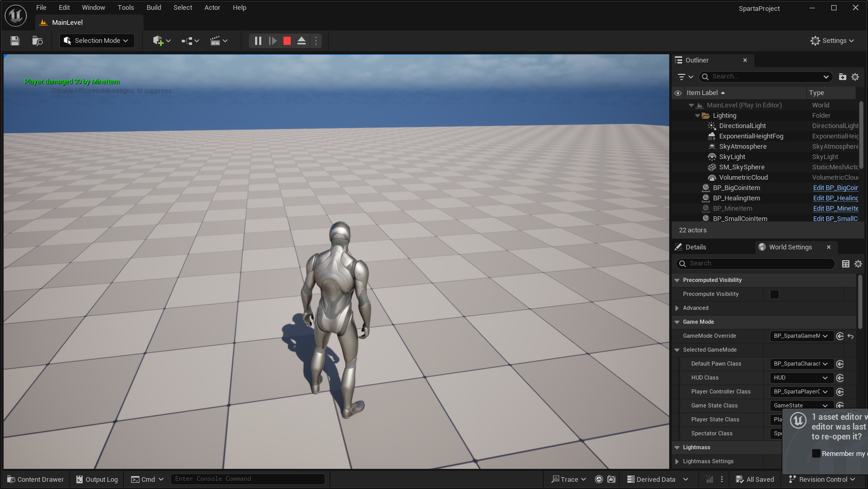Browse to the GameMode Override asset

click(840, 336)
